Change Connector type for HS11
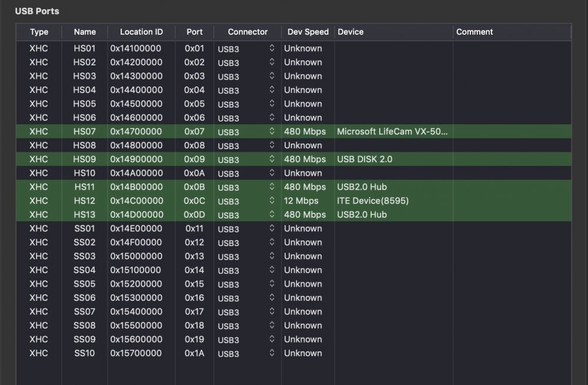Screen dimensions: 588x385 click(x=247, y=187)
